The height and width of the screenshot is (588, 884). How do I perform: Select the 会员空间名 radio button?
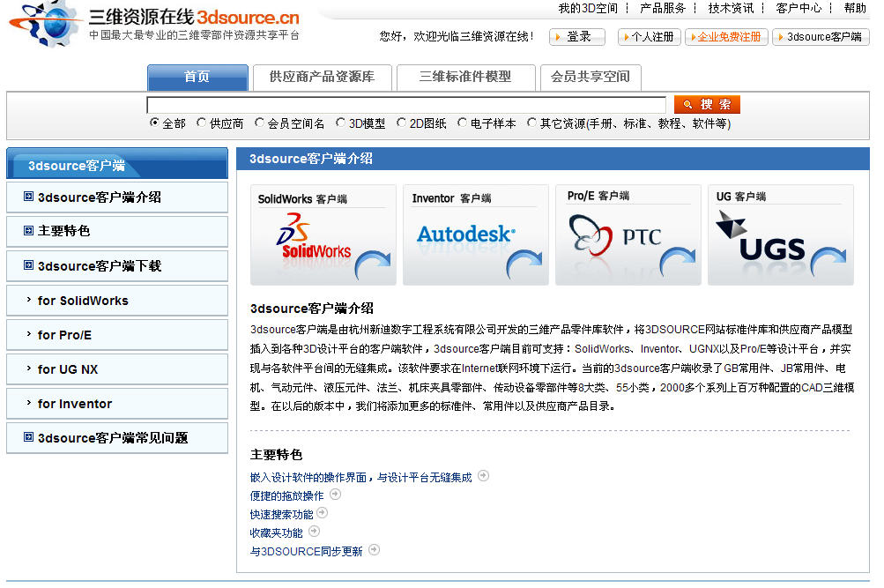tap(259, 123)
